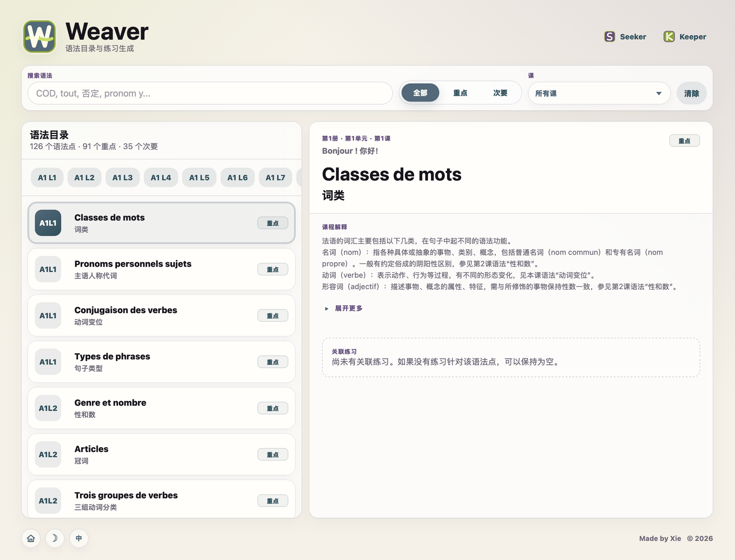Toggle dark mode moon icon
The width and height of the screenshot is (735, 560).
[55, 538]
